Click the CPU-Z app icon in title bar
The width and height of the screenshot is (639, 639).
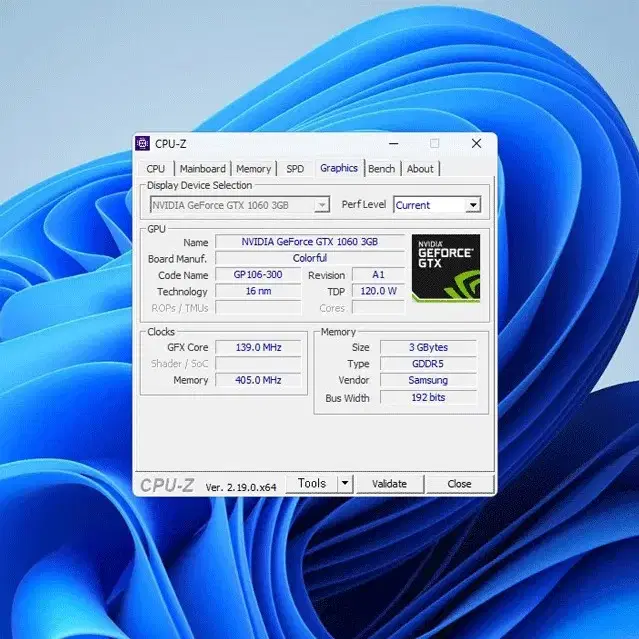point(142,143)
